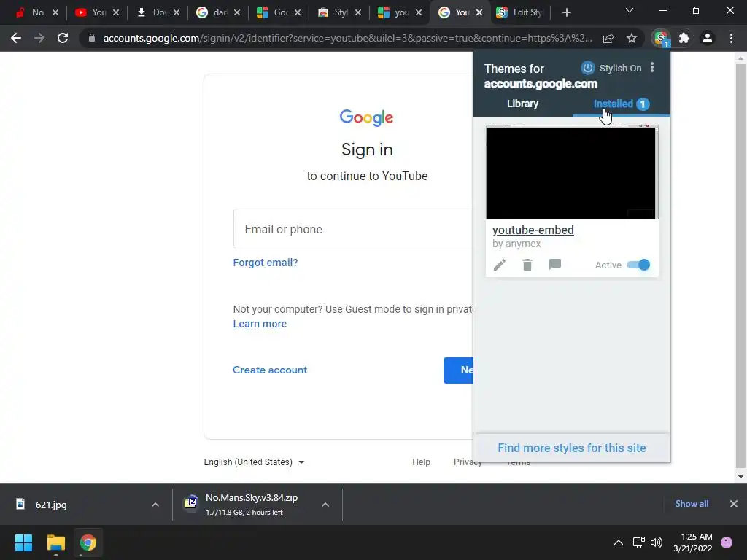
Task: Click the youtube-embed preview thumbnail
Action: point(572,172)
